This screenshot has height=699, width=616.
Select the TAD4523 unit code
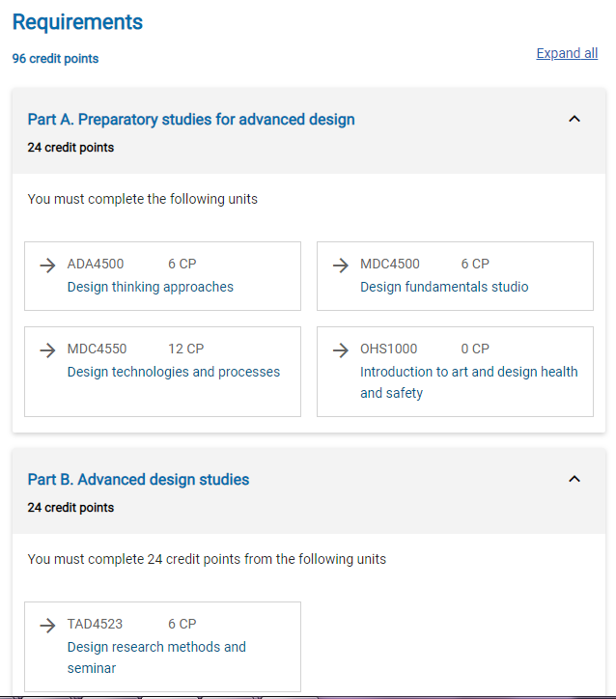95,624
